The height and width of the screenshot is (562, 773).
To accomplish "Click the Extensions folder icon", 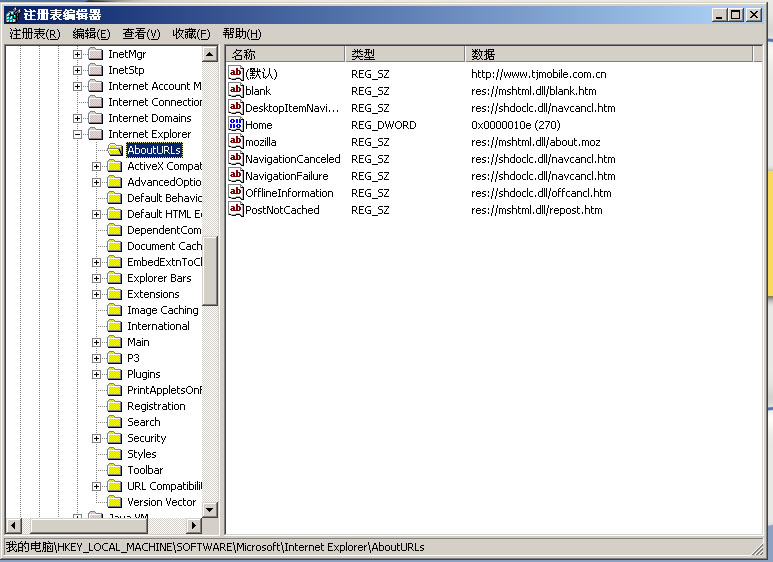I will tap(114, 294).
